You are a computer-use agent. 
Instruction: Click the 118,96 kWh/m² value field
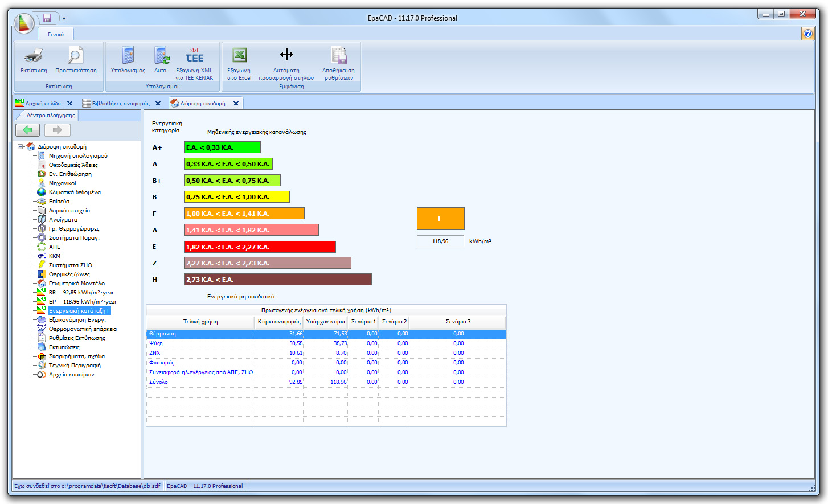coord(440,241)
